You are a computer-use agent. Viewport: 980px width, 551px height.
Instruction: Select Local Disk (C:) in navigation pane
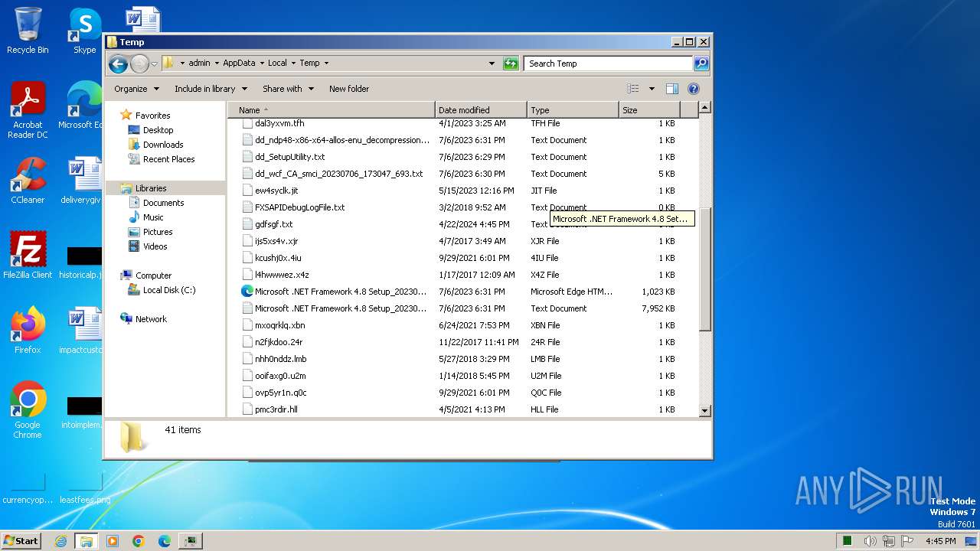tap(169, 290)
